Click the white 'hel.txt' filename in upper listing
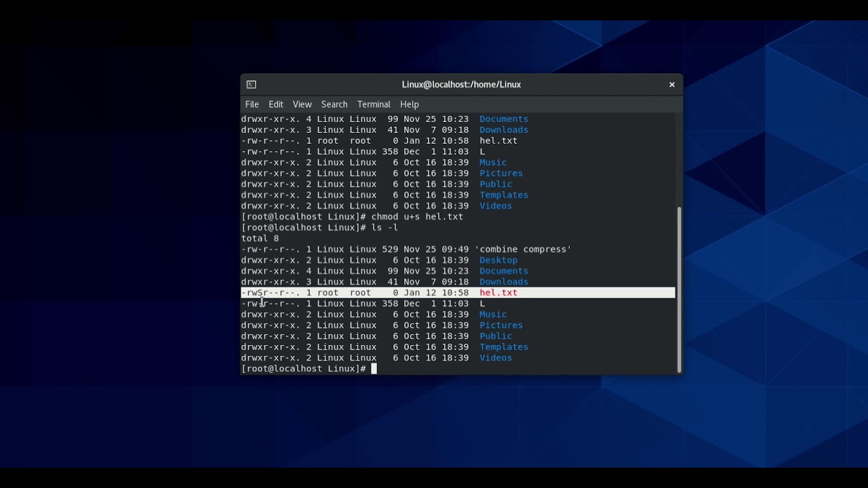The width and height of the screenshot is (868, 488). [498, 141]
